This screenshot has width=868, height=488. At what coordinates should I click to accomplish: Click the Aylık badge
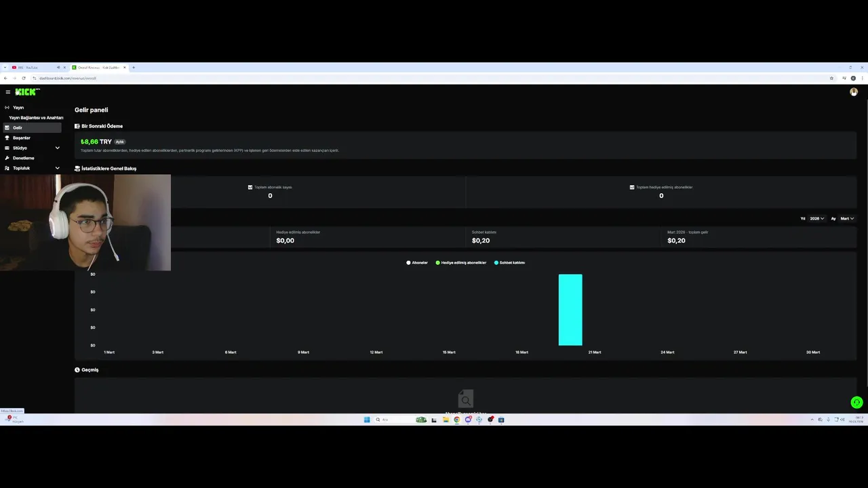pyautogui.click(x=120, y=142)
